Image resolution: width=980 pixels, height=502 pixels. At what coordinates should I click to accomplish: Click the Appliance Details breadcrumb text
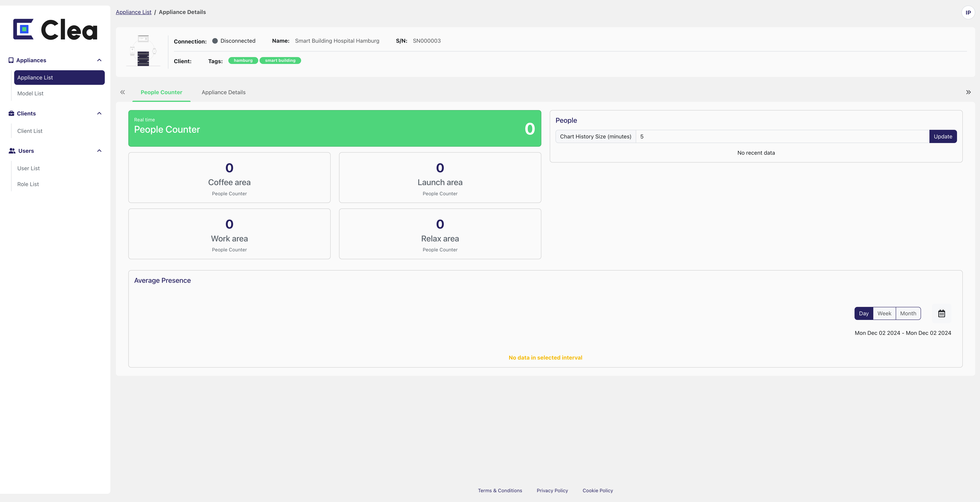[182, 12]
